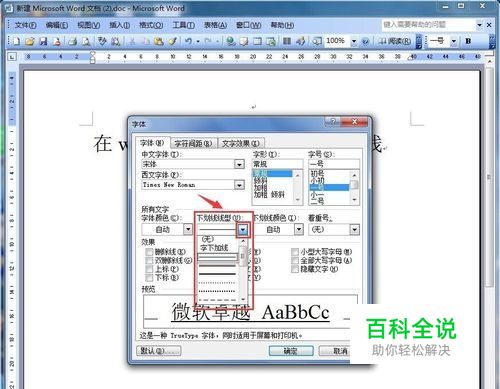The height and width of the screenshot is (389, 500).
Task: Open the 字体颜色 font color dropdown
Action: click(x=188, y=229)
